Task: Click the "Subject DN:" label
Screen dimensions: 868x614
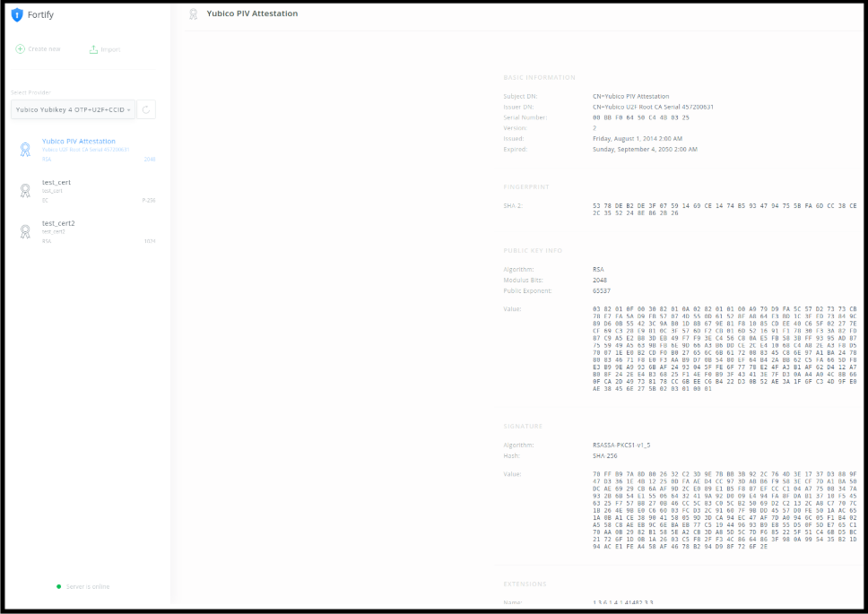Action: [x=520, y=96]
